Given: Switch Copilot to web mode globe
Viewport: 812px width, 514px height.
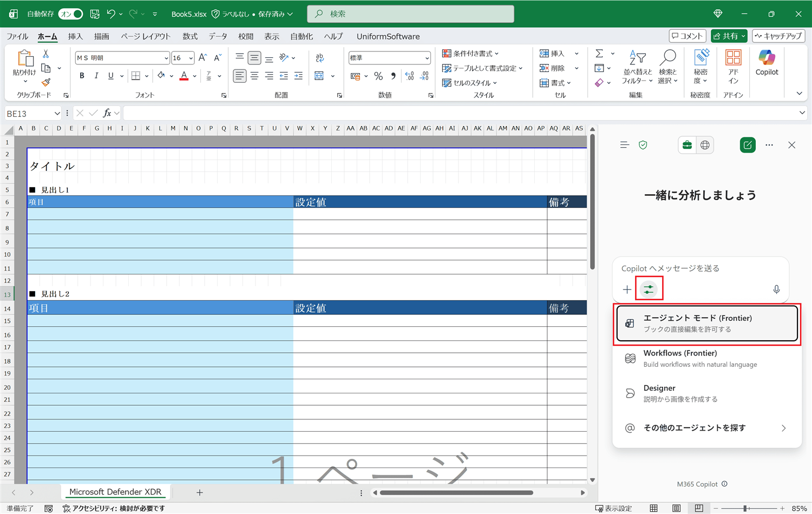Looking at the screenshot, I should tap(705, 145).
